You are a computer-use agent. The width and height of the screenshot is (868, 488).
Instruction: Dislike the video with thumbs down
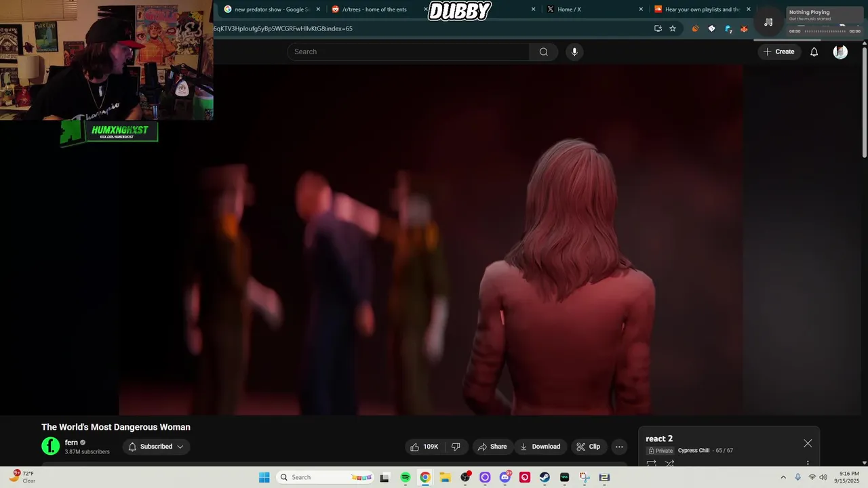pyautogui.click(x=456, y=447)
